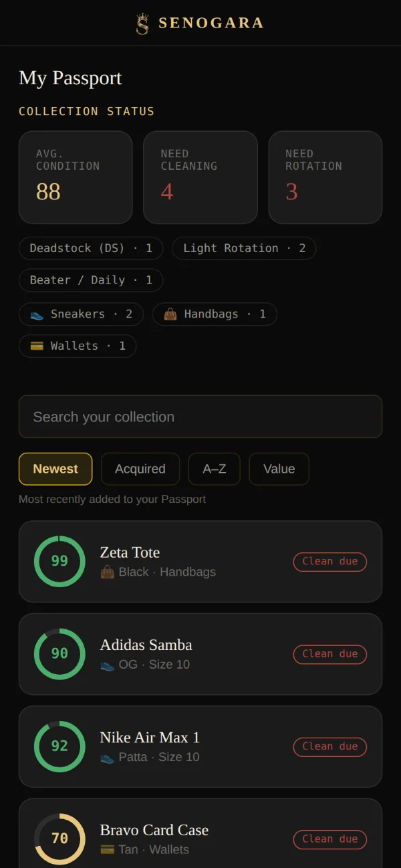Click the Senogara crown logo icon

(142, 23)
